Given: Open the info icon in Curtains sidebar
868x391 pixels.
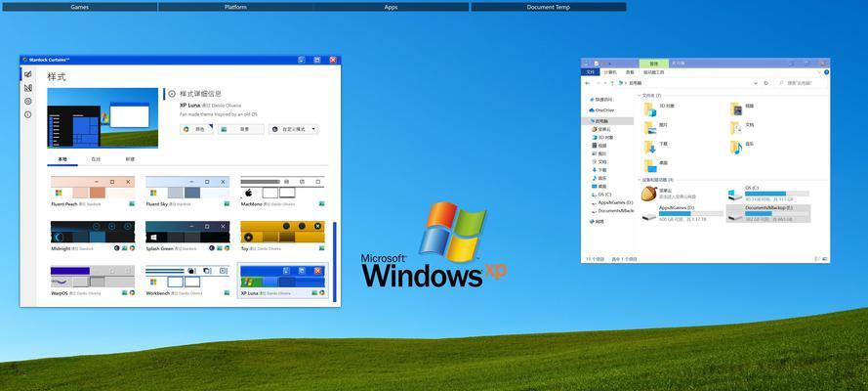Looking at the screenshot, I should [27, 114].
